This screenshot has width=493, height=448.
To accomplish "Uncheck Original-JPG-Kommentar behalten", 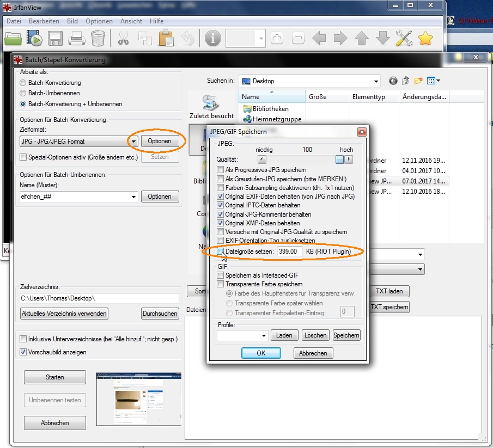I will pyautogui.click(x=221, y=214).
